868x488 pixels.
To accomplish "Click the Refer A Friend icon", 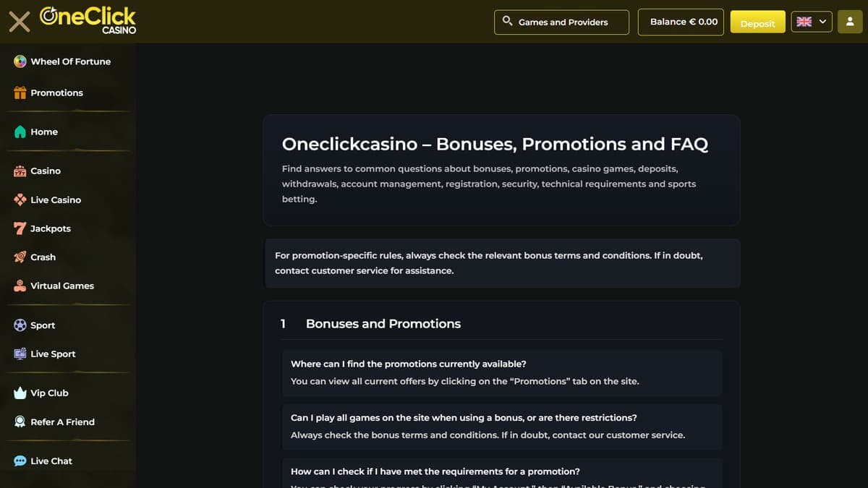I will click(20, 421).
